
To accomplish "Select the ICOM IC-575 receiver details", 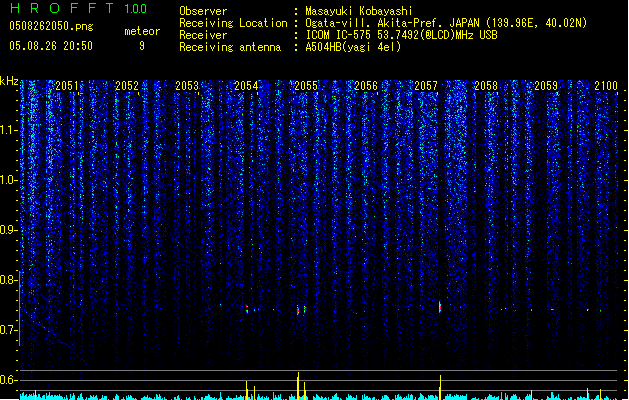I will (401, 35).
